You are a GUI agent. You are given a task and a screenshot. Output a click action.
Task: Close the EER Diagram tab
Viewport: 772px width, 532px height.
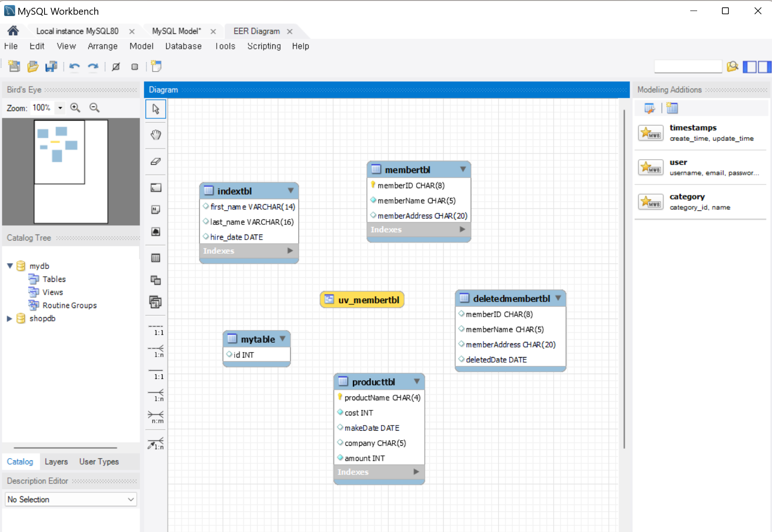[x=290, y=32]
